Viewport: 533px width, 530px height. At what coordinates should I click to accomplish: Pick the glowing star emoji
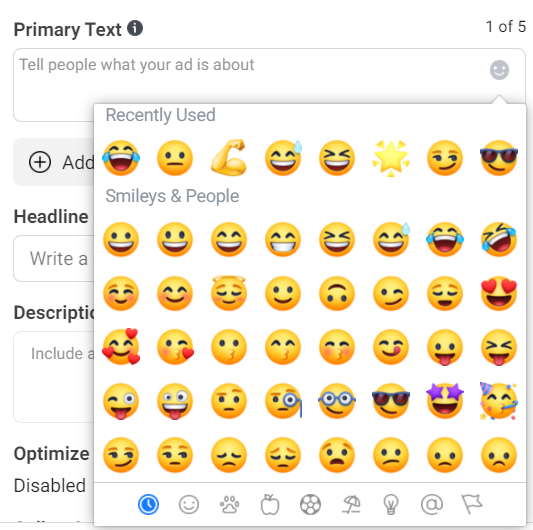391,158
